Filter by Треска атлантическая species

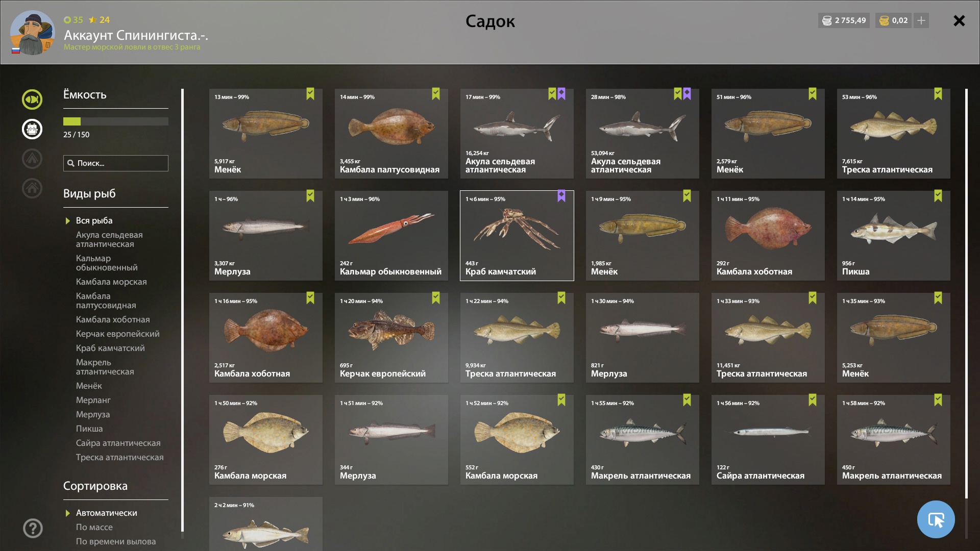[x=120, y=457]
